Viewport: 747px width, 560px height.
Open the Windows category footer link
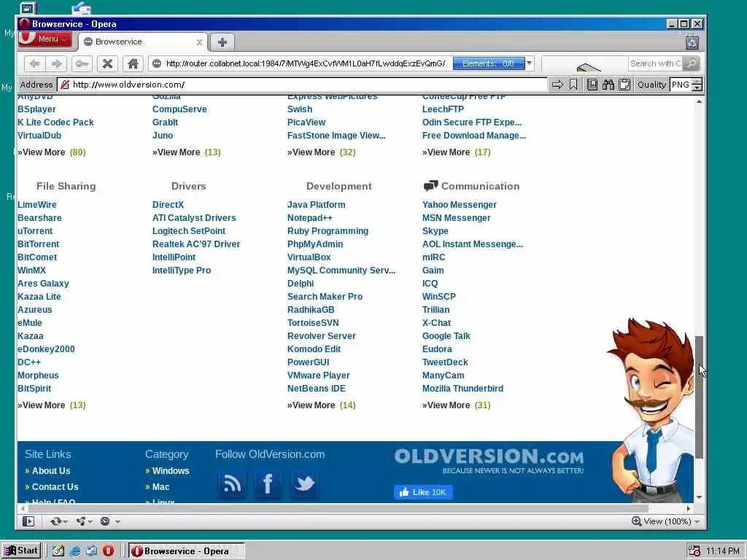(171, 471)
